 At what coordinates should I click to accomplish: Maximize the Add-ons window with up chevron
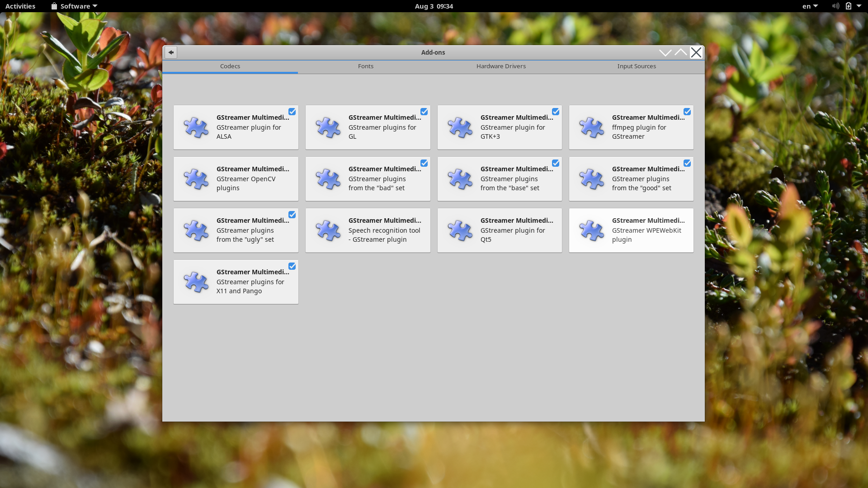680,52
